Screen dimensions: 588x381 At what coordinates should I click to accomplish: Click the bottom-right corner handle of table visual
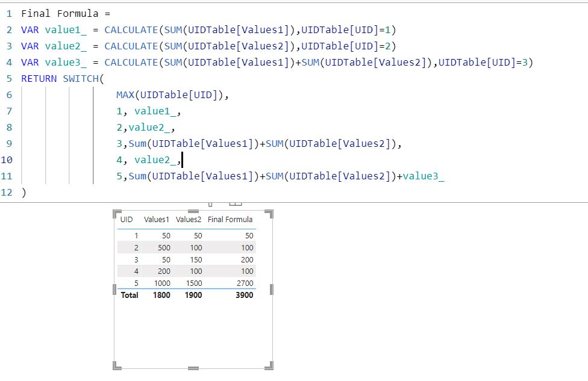pos(269,365)
